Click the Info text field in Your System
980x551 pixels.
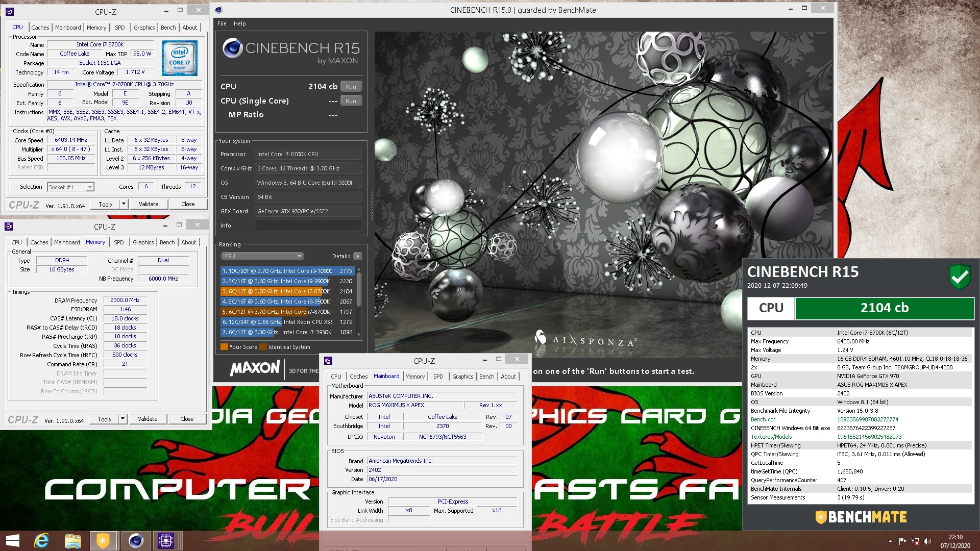[x=308, y=226]
